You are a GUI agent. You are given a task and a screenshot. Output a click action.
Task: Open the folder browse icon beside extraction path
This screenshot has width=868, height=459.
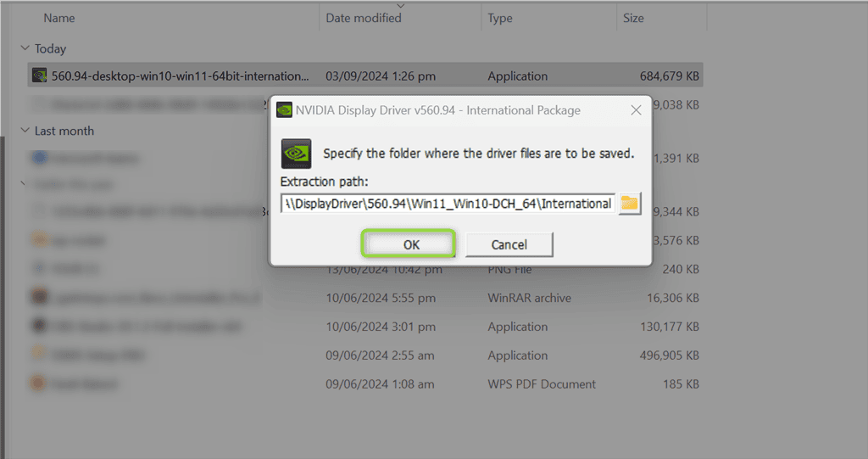tap(630, 204)
